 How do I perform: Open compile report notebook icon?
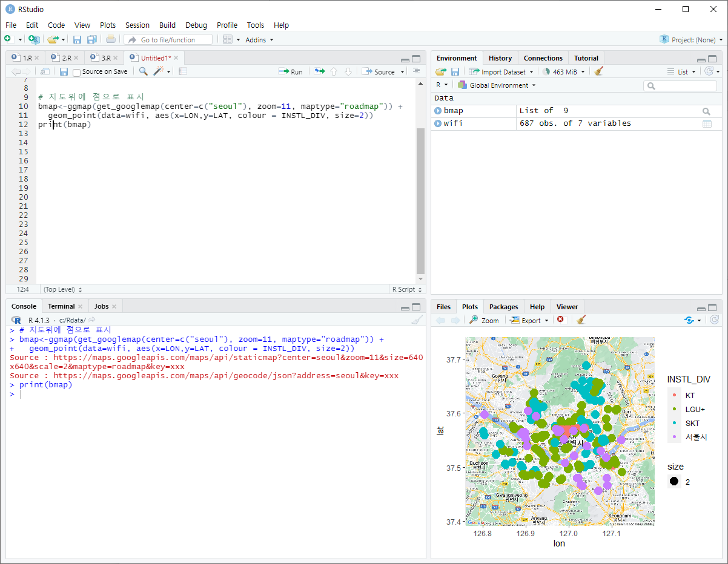point(183,71)
